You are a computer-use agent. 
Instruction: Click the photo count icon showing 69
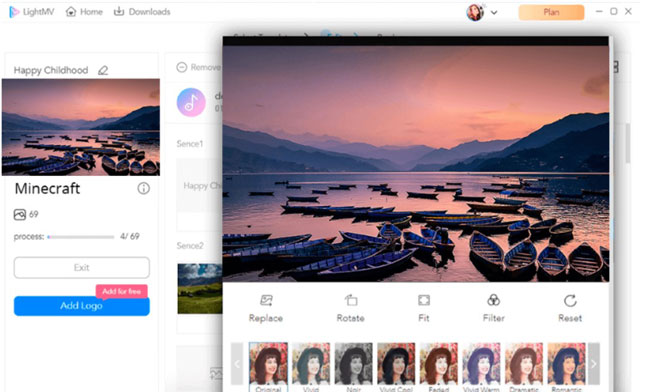pos(20,214)
